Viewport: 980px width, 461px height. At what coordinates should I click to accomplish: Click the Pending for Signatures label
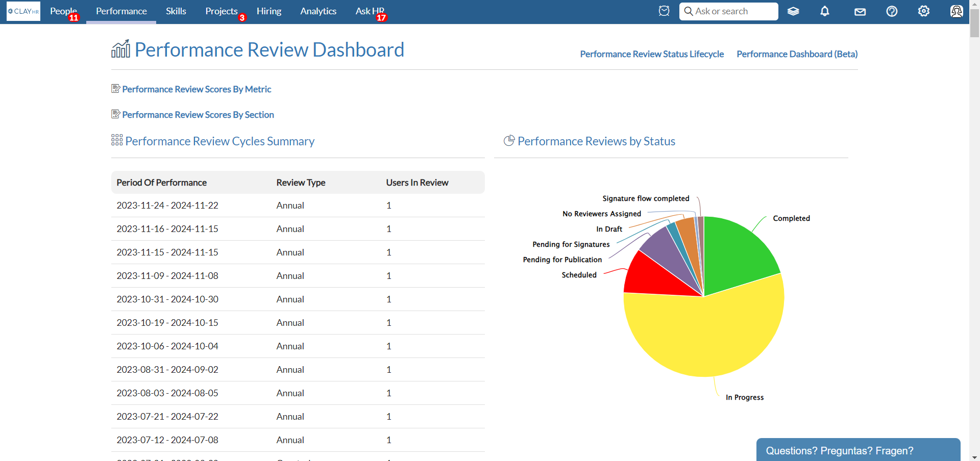point(571,244)
